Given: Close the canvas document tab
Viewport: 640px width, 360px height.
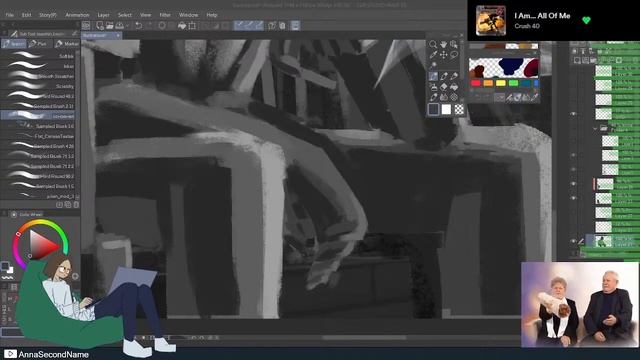Looking at the screenshot, I should 118,36.
